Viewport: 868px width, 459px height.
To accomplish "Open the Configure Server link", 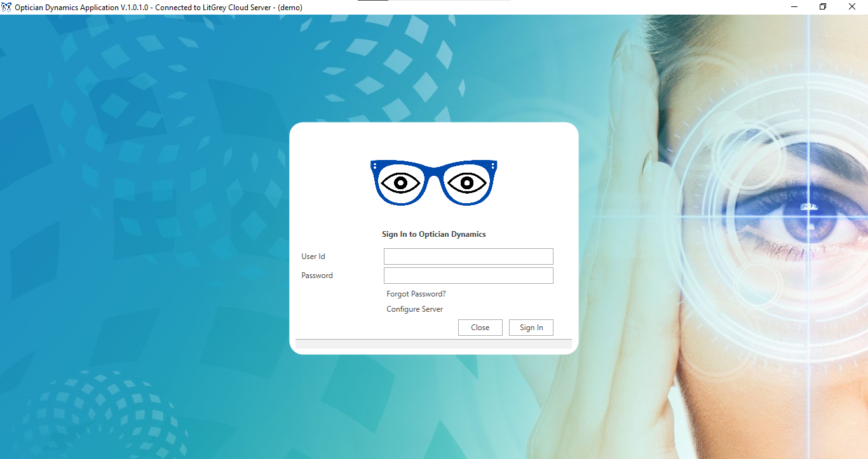I will click(415, 309).
